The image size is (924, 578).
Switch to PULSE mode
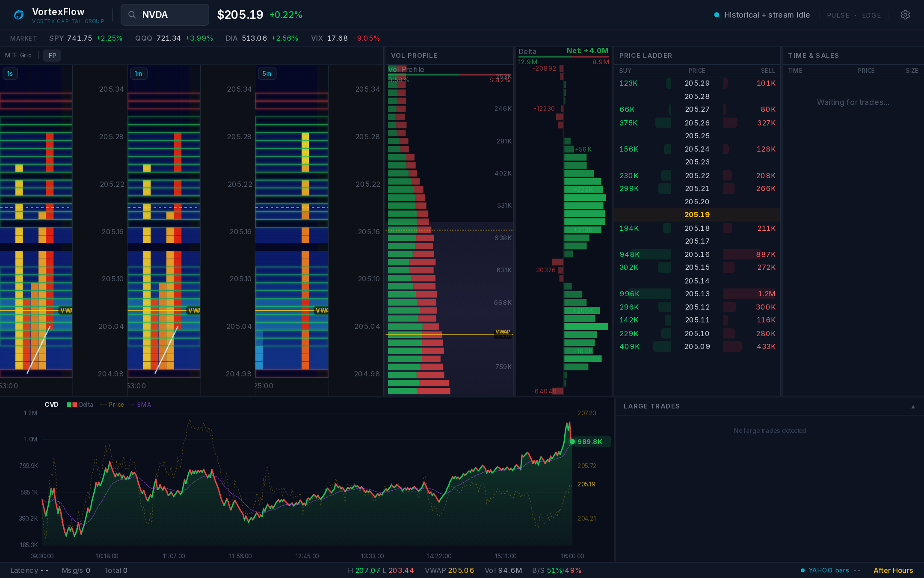pyautogui.click(x=838, y=15)
